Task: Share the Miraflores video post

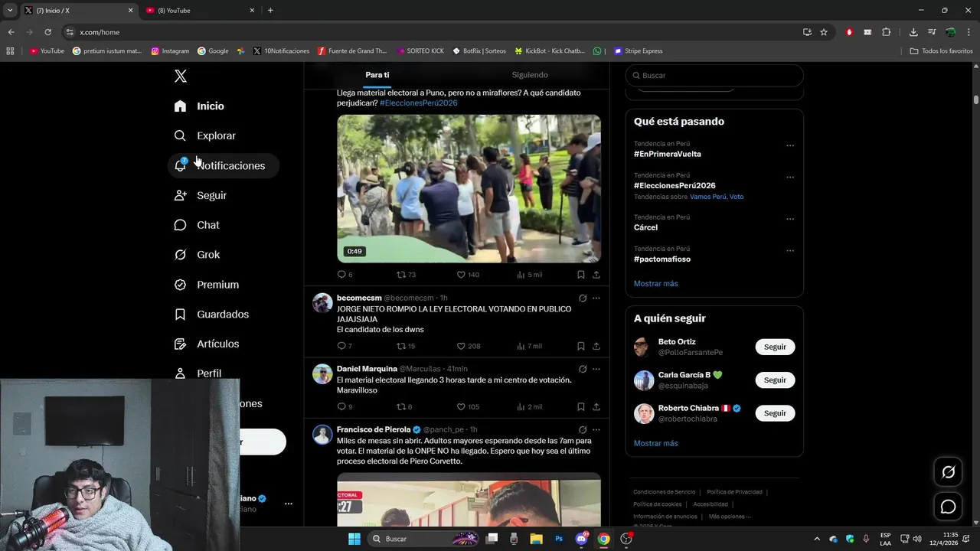Action: 596,275
